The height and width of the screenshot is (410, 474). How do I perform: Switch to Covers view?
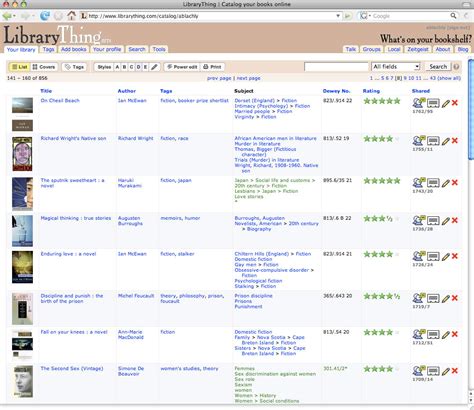coord(44,67)
